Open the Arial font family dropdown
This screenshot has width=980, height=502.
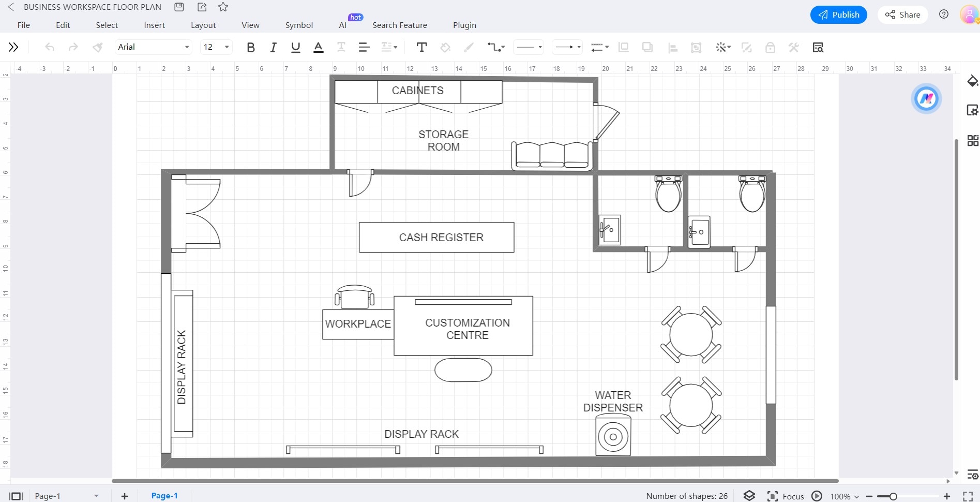pos(154,47)
